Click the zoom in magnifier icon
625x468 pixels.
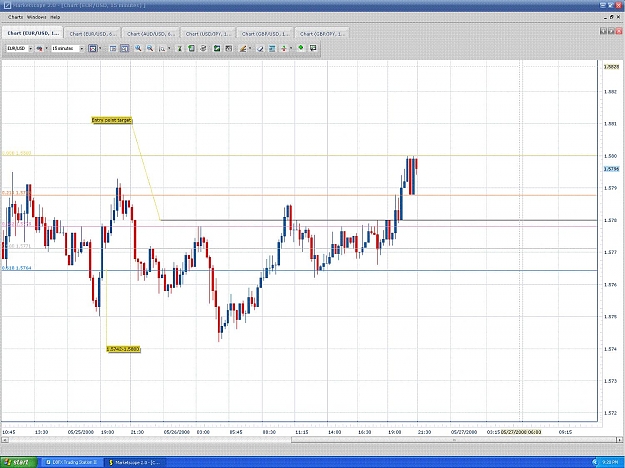[x=138, y=48]
